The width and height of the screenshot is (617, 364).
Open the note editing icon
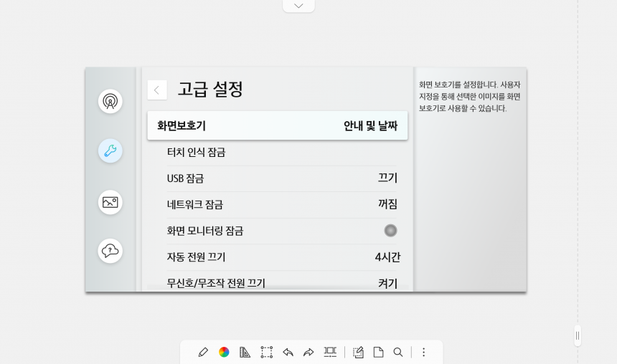pyautogui.click(x=358, y=353)
